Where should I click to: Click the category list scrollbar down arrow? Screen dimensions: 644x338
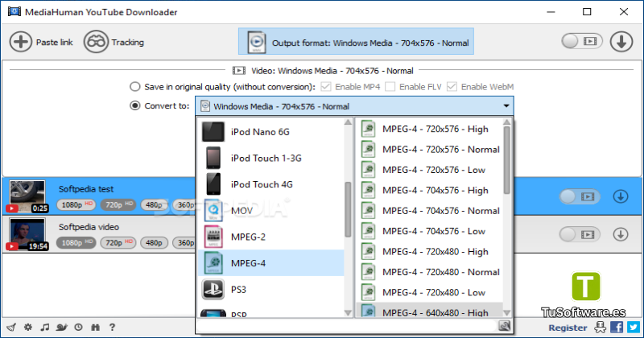pyautogui.click(x=348, y=313)
